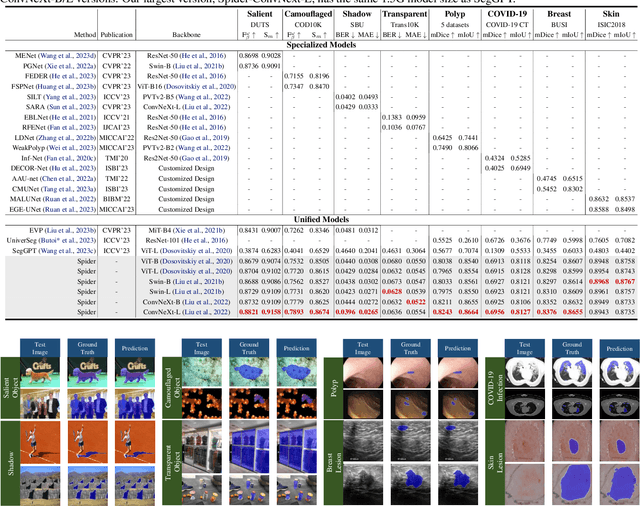Follow the Fan et al., 2023 citation for RFENet
The width and height of the screenshot is (640, 506).
point(72,127)
